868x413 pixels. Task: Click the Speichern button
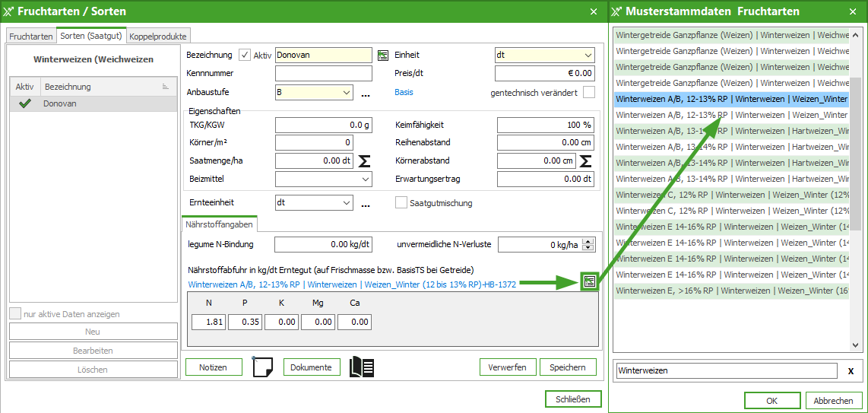(x=568, y=367)
